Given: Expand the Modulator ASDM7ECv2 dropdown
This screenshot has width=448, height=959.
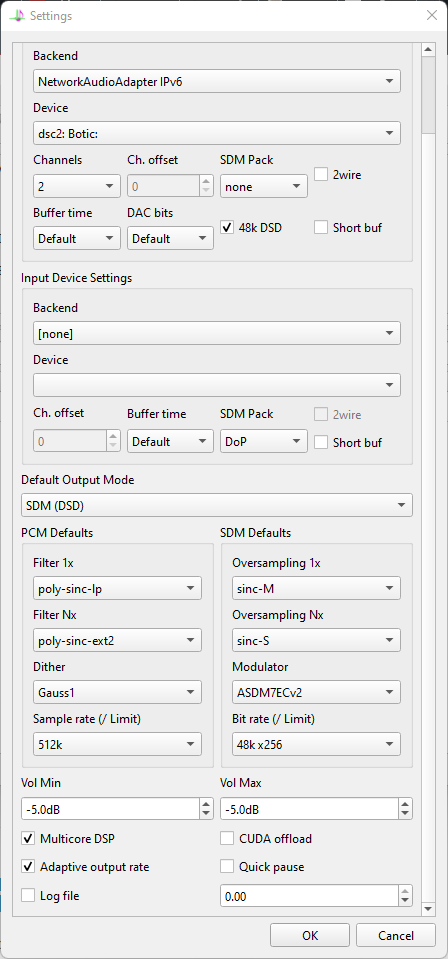Looking at the screenshot, I should (316, 692).
